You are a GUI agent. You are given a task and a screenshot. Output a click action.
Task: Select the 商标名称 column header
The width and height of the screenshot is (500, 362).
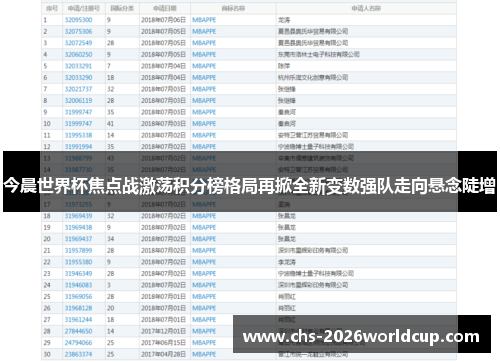233,8
